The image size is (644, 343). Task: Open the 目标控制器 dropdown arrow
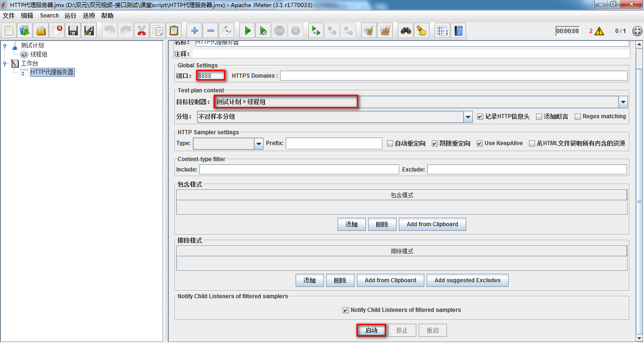[x=623, y=102]
